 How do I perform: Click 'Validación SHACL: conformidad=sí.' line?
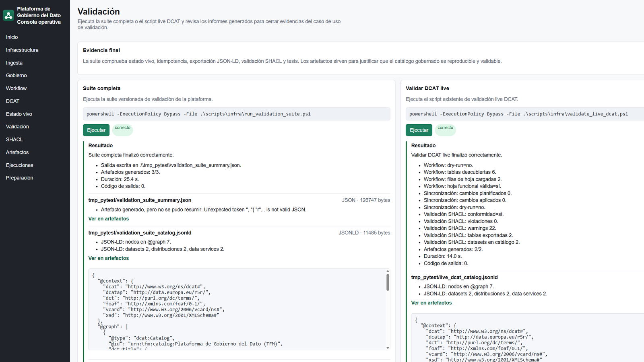[x=464, y=214]
